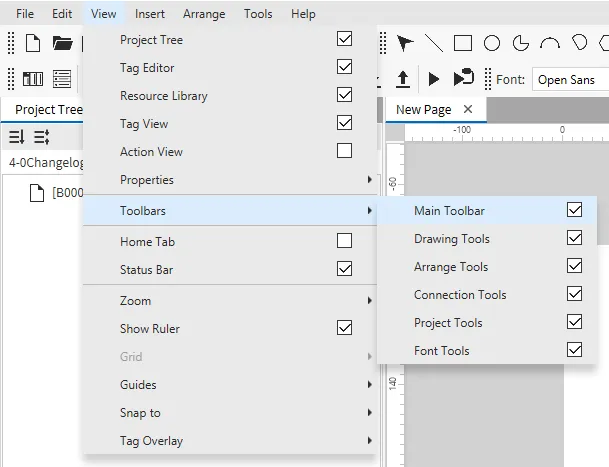
Task: Uncheck the Main Toolbar option
Action: [574, 211]
